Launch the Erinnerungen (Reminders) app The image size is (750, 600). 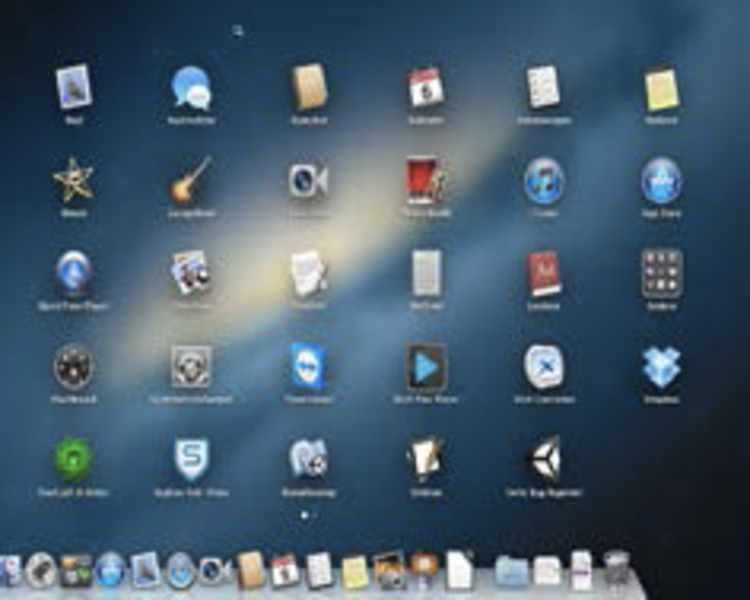pos(543,88)
